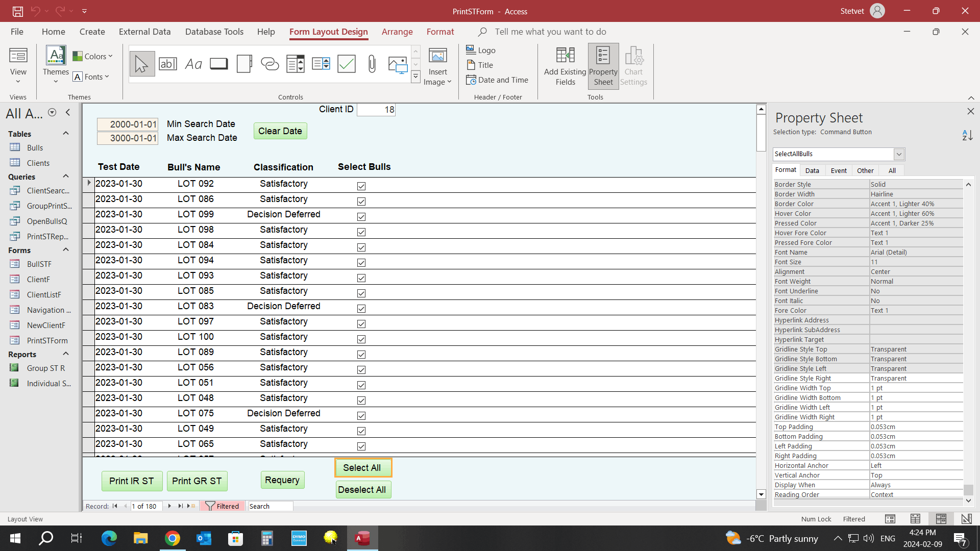The width and height of the screenshot is (980, 551).
Task: Click the record Search box
Action: [x=270, y=506]
